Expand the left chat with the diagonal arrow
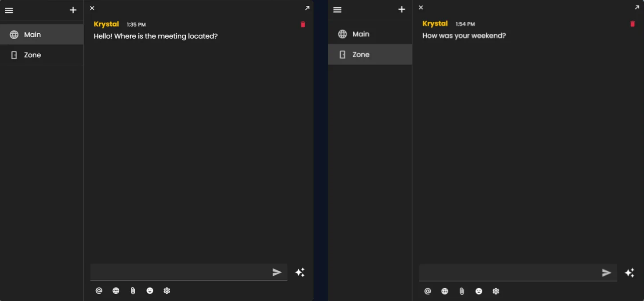The image size is (644, 301). click(307, 8)
